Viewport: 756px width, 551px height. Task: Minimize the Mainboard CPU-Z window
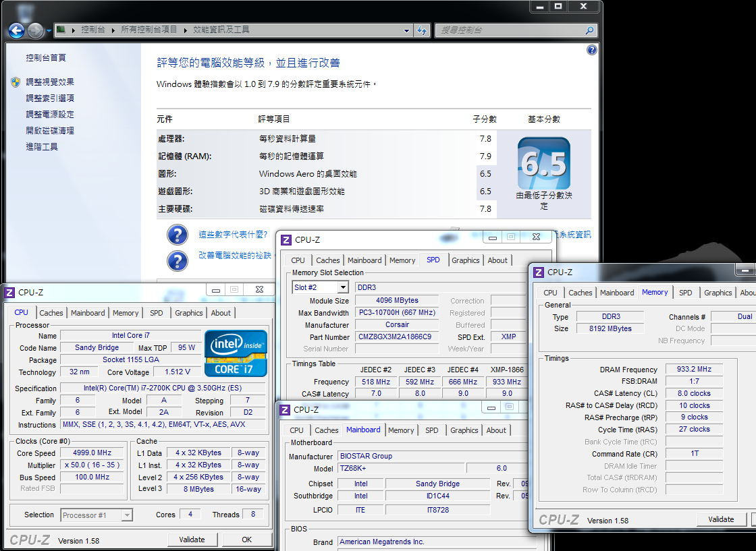click(491, 407)
